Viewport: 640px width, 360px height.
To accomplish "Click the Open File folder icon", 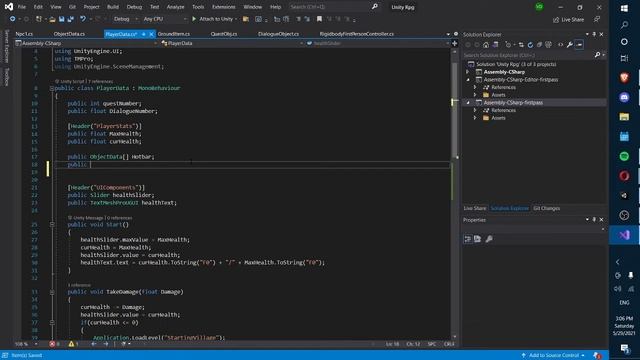I will (x=52, y=19).
